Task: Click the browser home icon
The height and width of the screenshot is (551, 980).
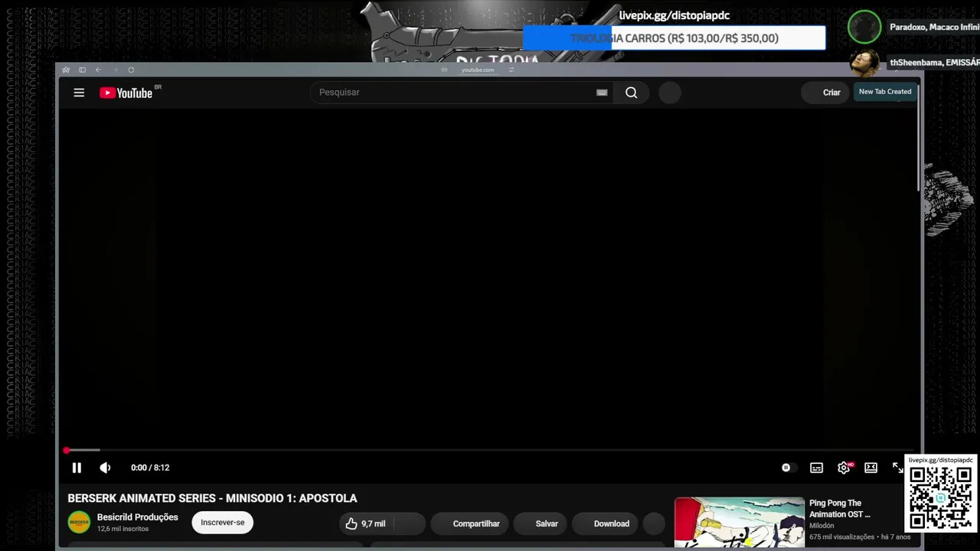Action: click(x=66, y=70)
